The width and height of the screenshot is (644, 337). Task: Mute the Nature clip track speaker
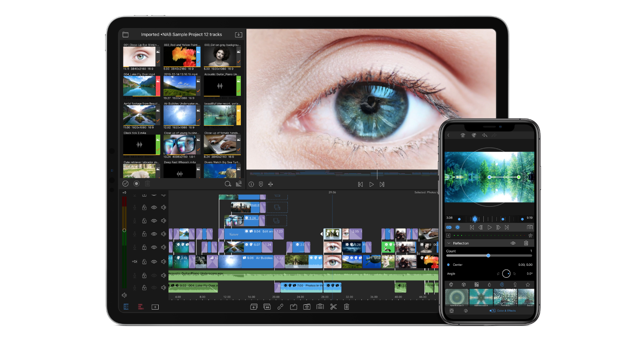pyautogui.click(x=164, y=234)
